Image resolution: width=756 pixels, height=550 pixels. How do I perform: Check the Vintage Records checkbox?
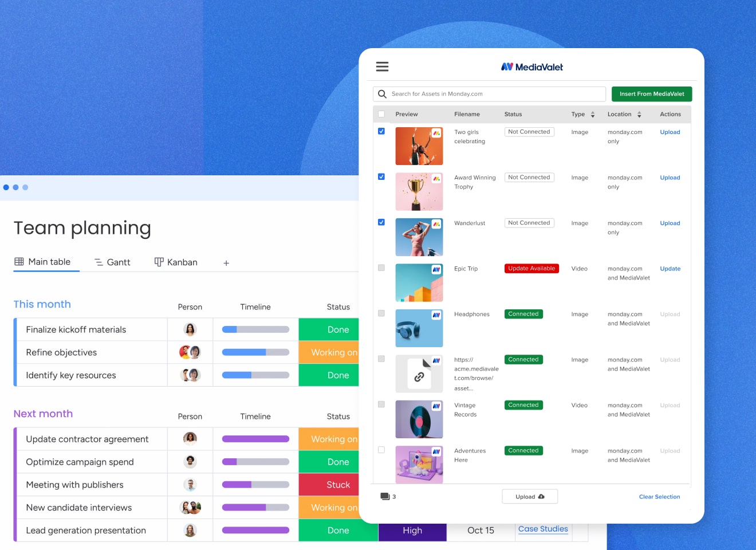click(x=381, y=404)
